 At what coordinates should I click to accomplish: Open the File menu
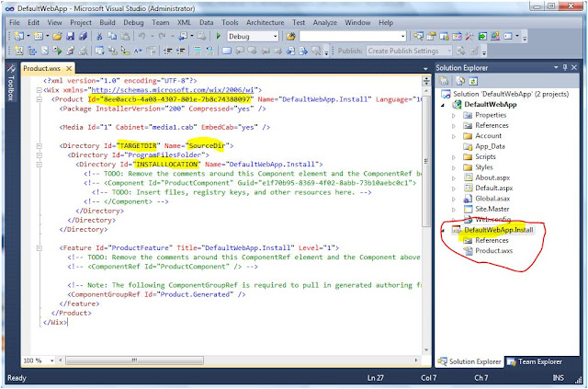15,22
